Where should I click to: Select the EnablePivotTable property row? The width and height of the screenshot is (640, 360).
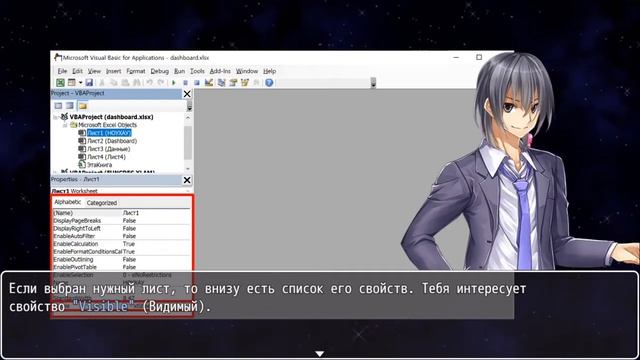pyautogui.click(x=121, y=267)
